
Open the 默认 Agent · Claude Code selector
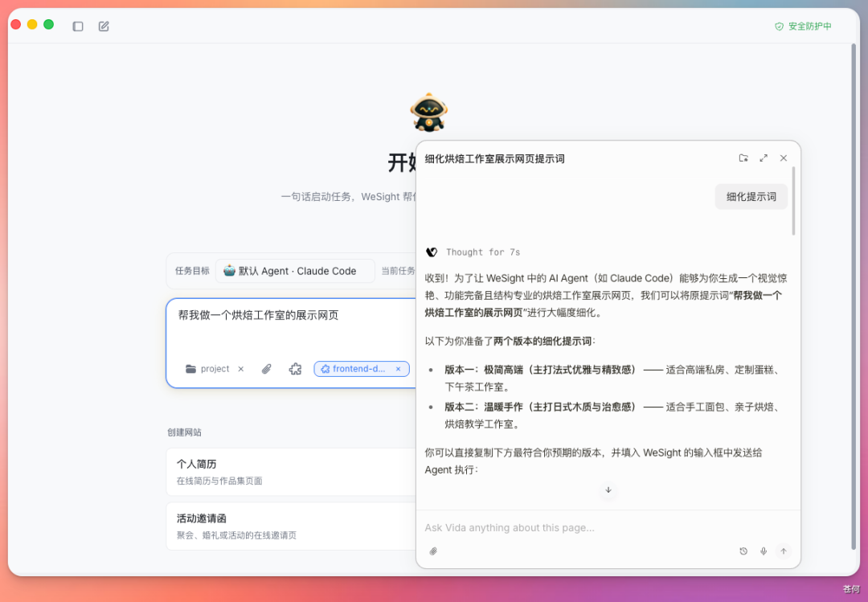(x=295, y=271)
